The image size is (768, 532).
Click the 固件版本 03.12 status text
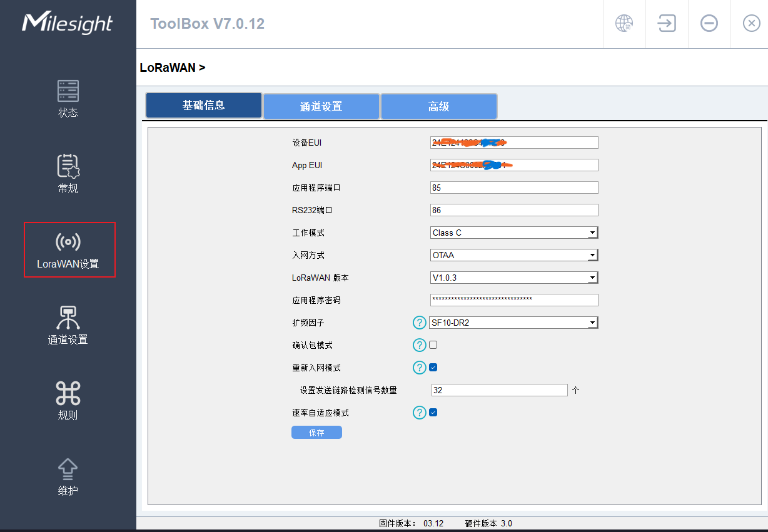[x=411, y=523]
